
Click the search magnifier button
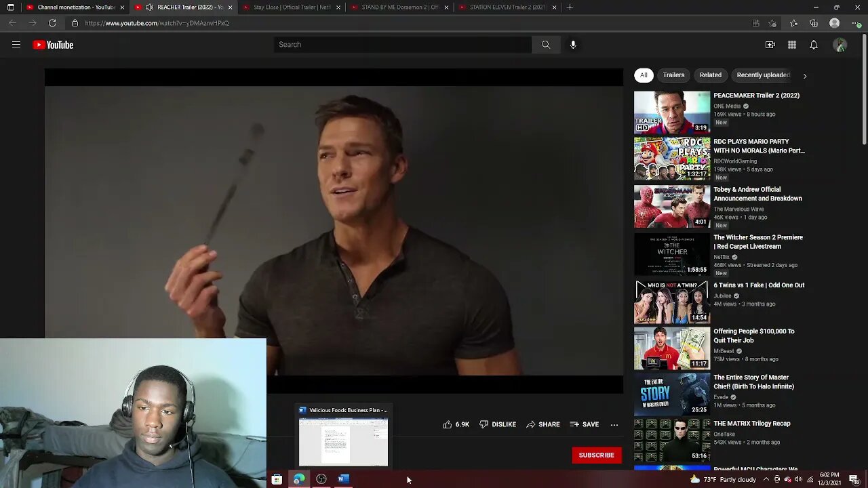546,45
